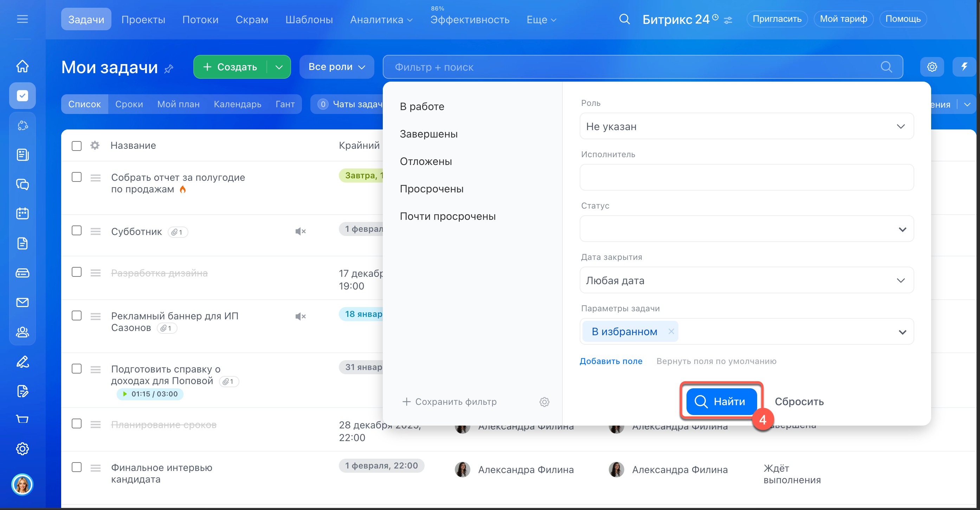
Task: Click the lightning automation icon
Action: pyautogui.click(x=964, y=67)
